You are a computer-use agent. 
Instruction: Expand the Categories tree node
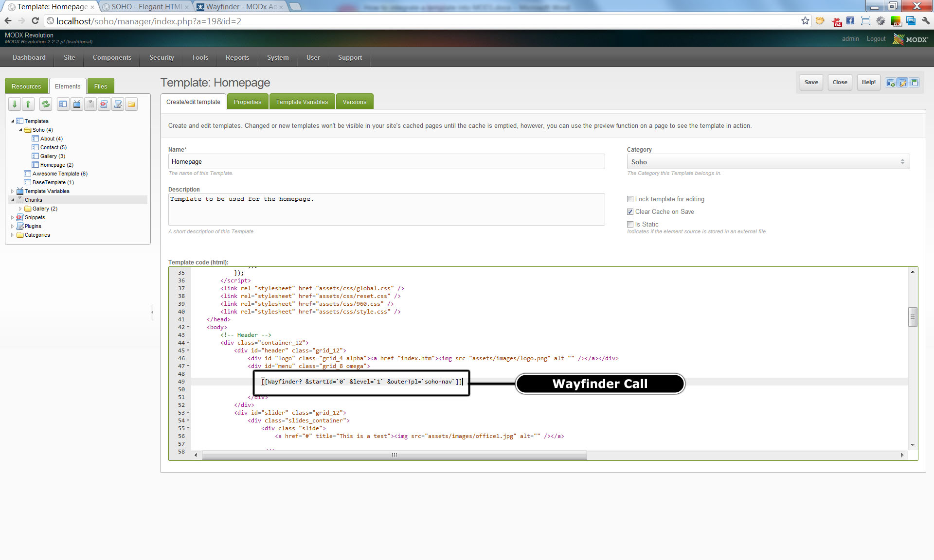click(x=13, y=235)
